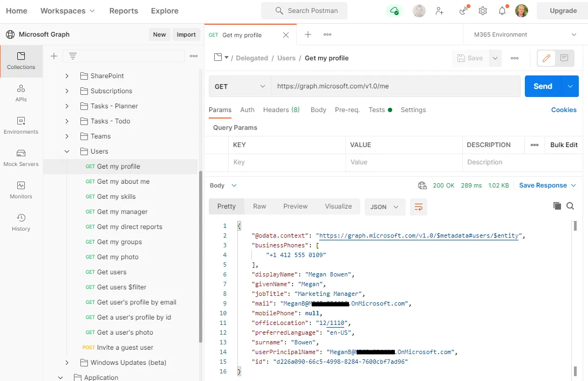Image resolution: width=588 pixels, height=381 pixels.
Task: Open the notifications bell
Action: click(x=502, y=10)
